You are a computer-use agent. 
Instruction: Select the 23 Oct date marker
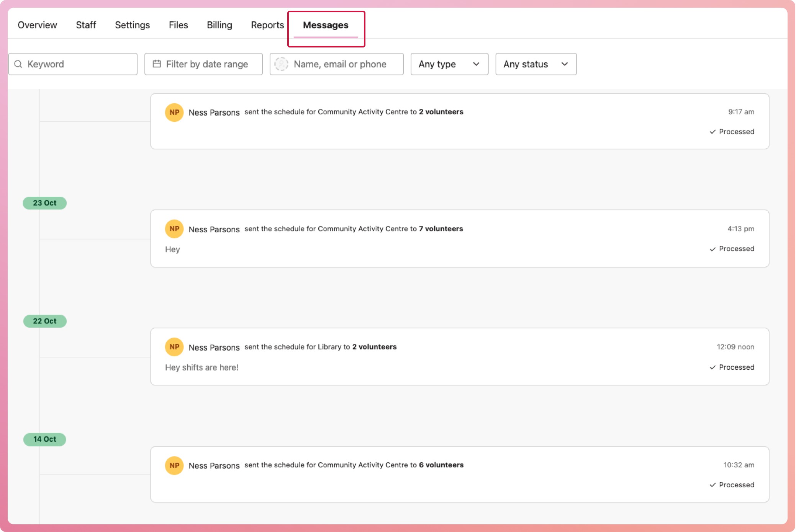[44, 203]
